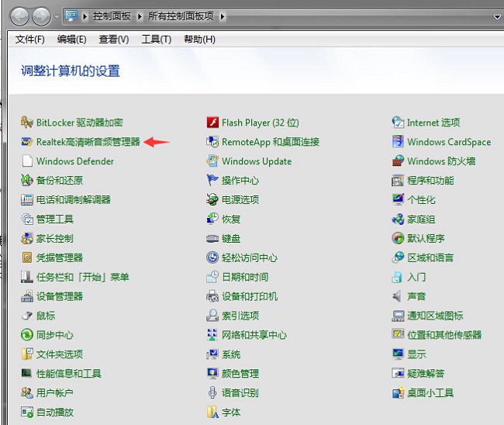Click the Windows Update icon
Image resolution: width=504 pixels, height=425 pixels.
[212, 161]
